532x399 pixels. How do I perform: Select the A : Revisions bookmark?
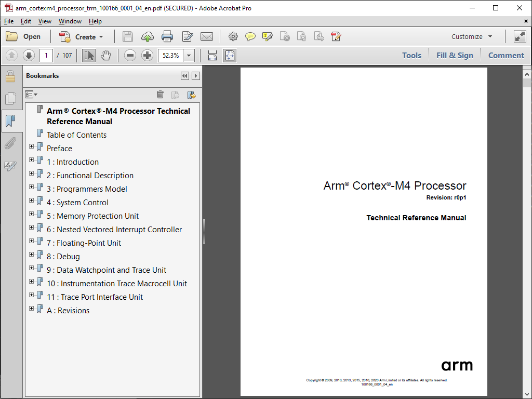coord(68,311)
